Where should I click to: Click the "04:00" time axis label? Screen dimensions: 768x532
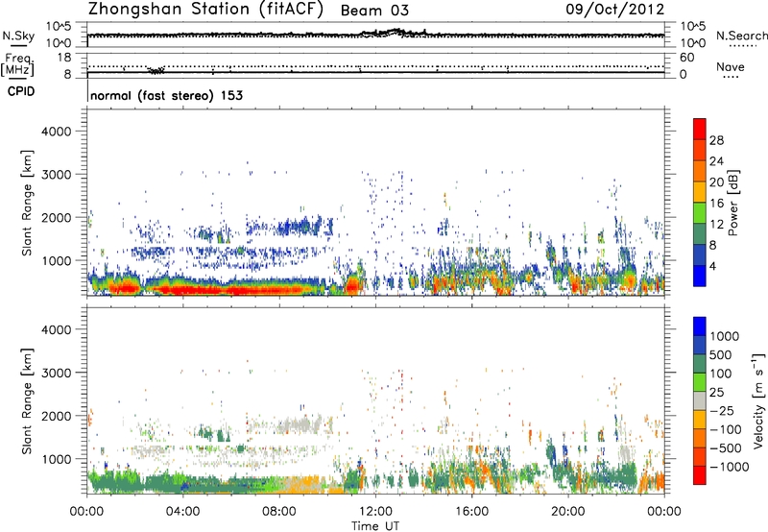click(x=182, y=512)
